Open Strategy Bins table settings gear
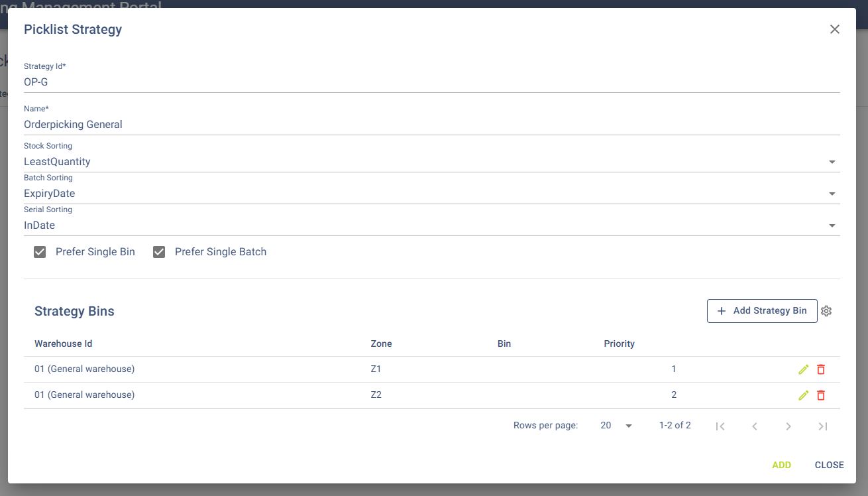The height and width of the screenshot is (496, 868). (x=826, y=311)
